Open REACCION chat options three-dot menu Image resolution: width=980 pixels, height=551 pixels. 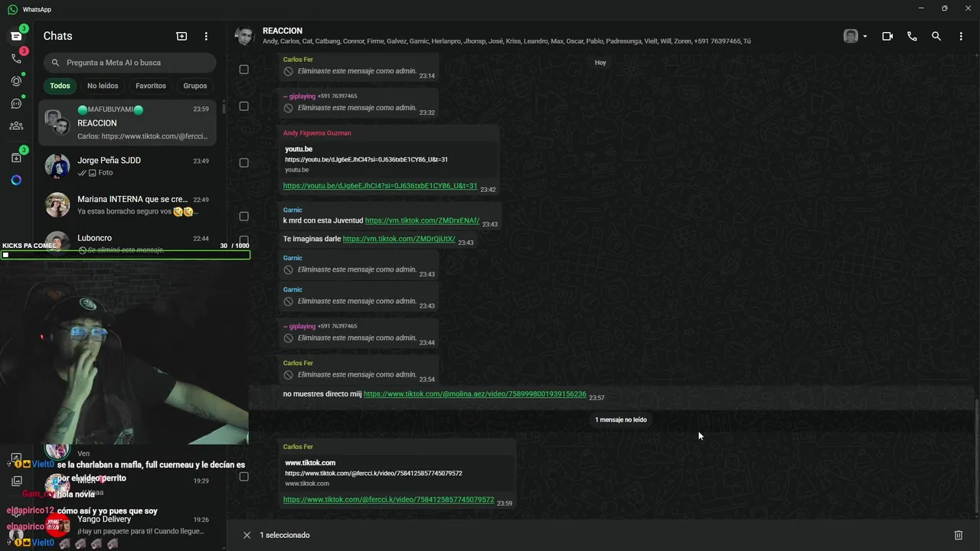(961, 36)
